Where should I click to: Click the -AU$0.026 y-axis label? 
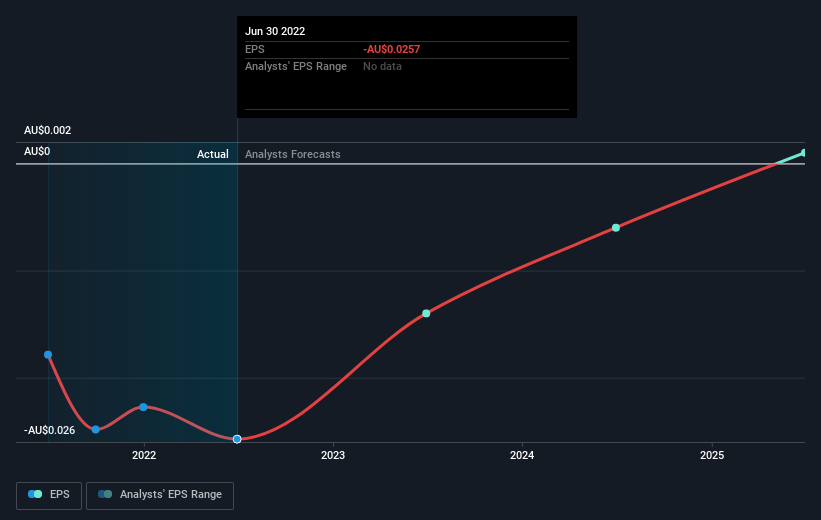[x=48, y=430]
